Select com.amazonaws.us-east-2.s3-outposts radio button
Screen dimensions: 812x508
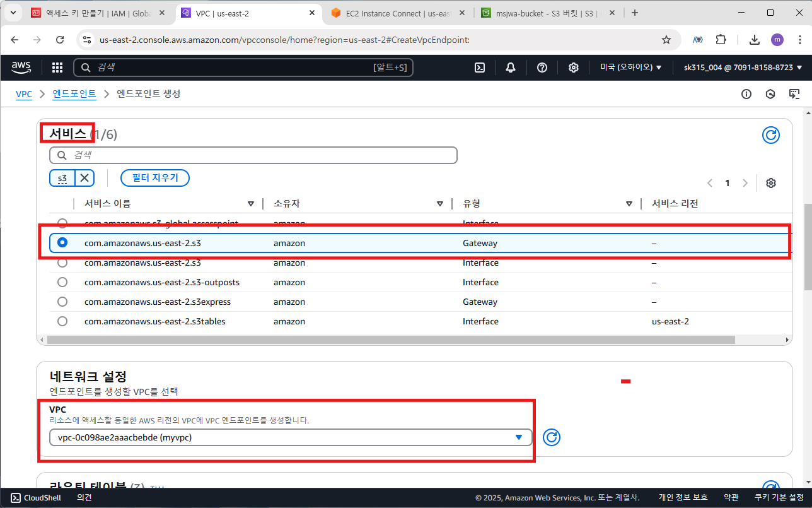point(62,282)
